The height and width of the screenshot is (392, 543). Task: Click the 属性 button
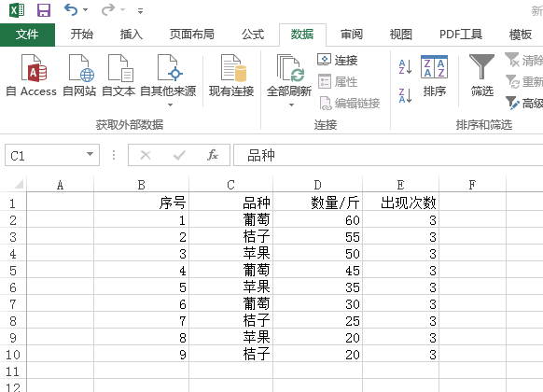(x=338, y=82)
